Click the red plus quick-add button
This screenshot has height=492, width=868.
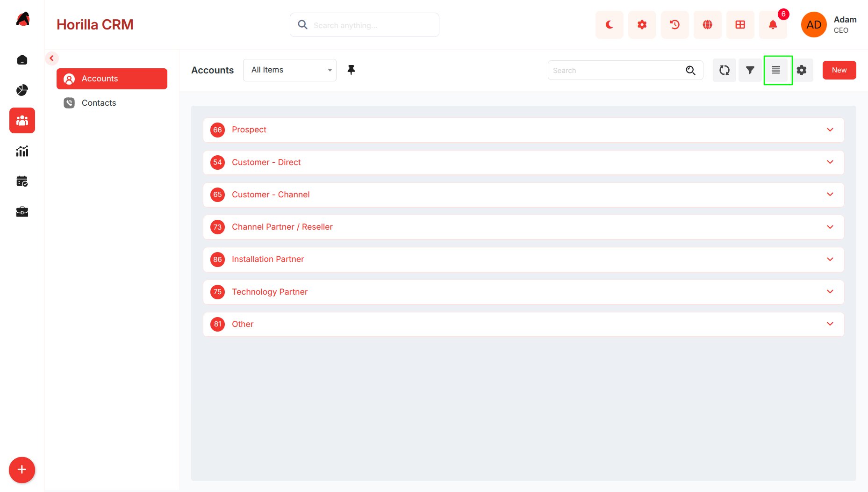pos(22,470)
